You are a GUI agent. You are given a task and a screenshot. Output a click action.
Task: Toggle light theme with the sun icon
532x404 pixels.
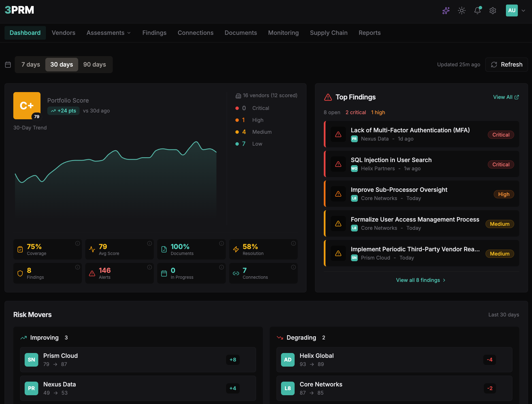pos(461,10)
